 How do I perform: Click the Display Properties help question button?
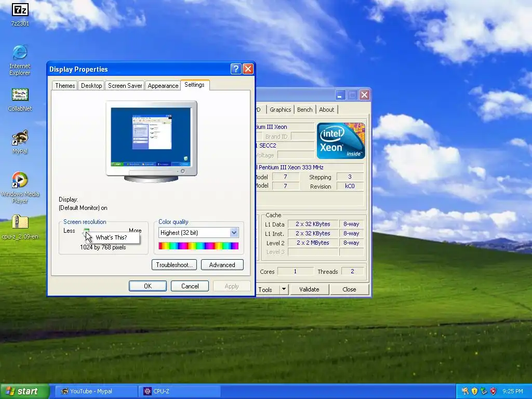tap(236, 69)
